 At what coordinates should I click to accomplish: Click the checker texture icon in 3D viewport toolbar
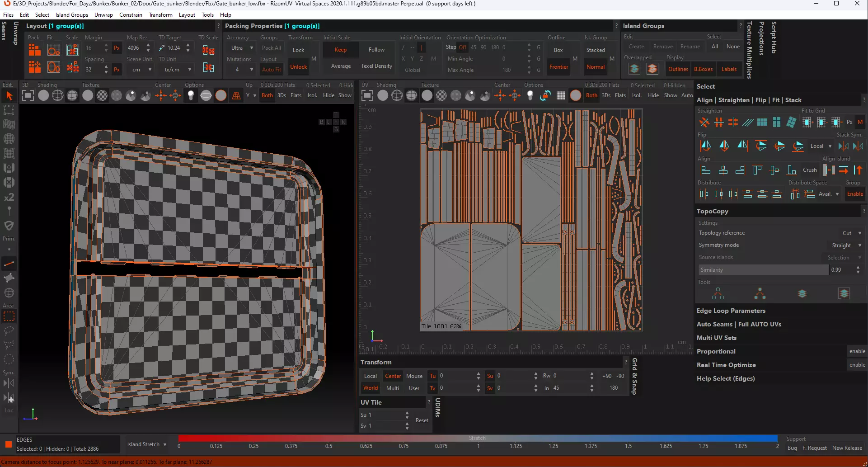click(x=102, y=95)
